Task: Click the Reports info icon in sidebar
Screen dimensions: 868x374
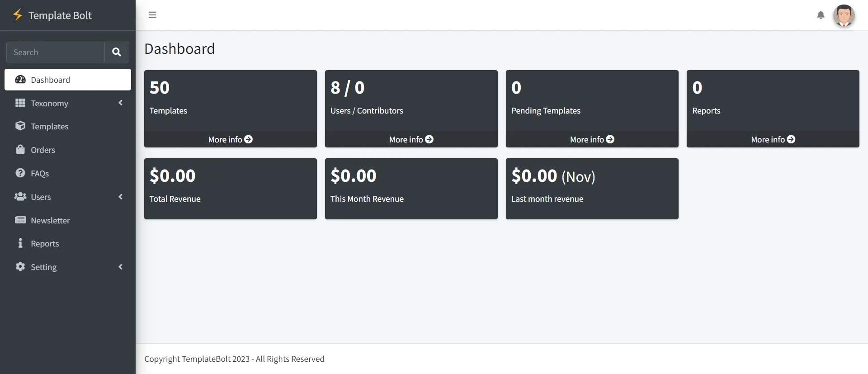Action: coord(20,243)
